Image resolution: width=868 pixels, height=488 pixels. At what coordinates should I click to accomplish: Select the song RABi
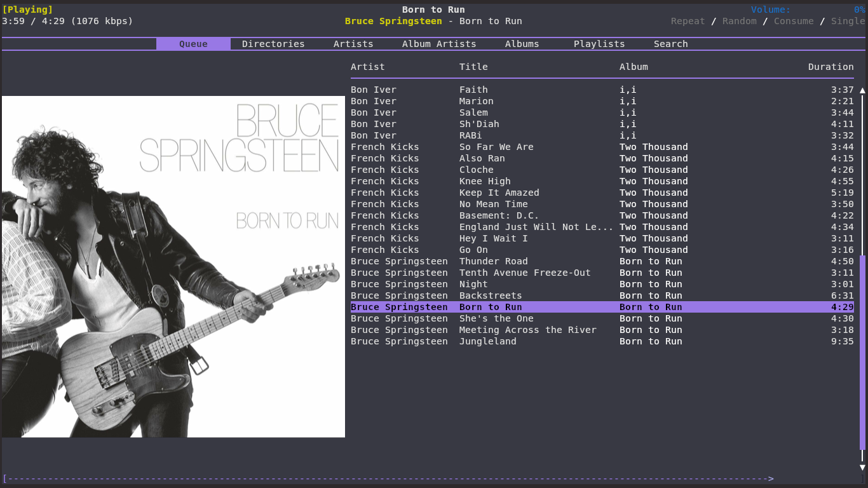[x=602, y=135]
